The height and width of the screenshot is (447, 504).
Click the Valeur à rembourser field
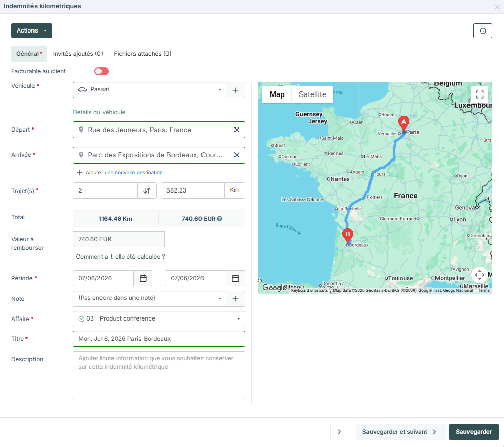pos(119,239)
